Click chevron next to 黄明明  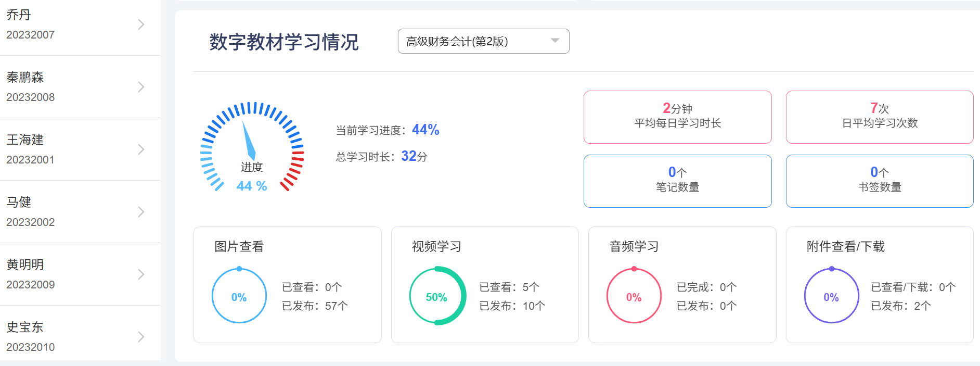click(x=141, y=274)
